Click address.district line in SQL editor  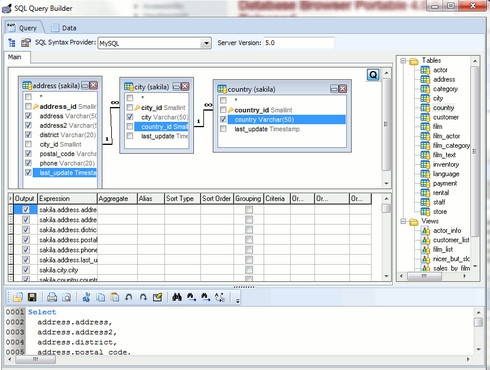[77, 342]
